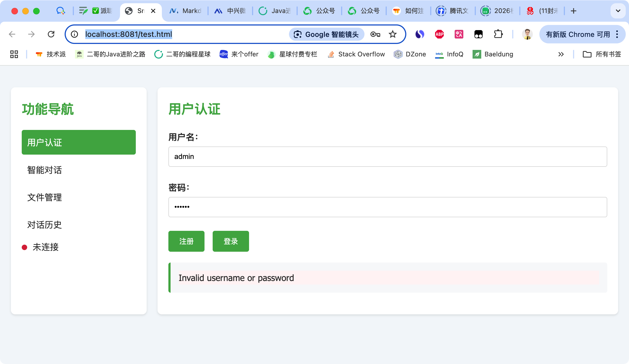Focus the 用户名 input field

pyautogui.click(x=388, y=157)
